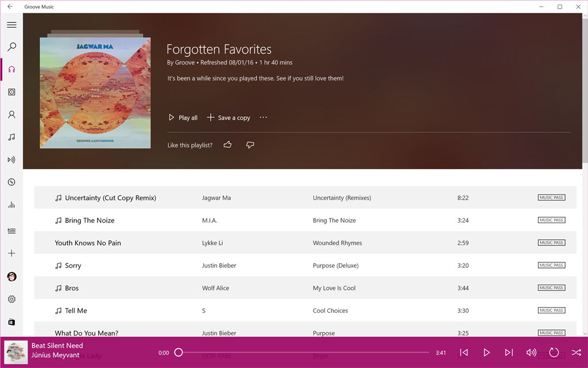Click note icon beside Tell Me
Screen dimensions: 588x368
coord(58,310)
